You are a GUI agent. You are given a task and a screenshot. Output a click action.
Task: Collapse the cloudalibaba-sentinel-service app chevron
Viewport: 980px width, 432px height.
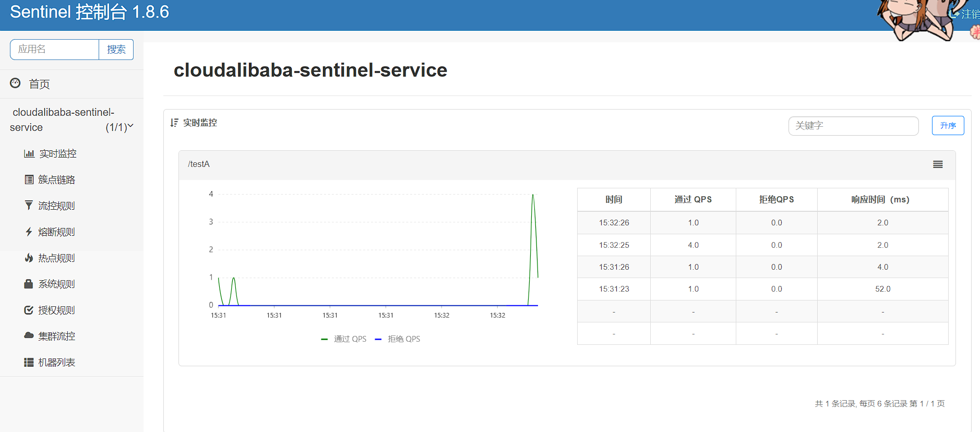coord(130,126)
